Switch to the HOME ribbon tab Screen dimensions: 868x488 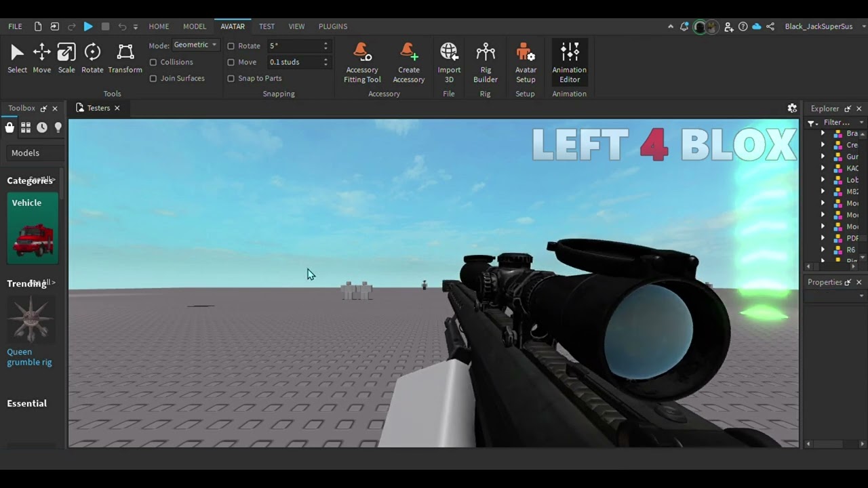[159, 26]
